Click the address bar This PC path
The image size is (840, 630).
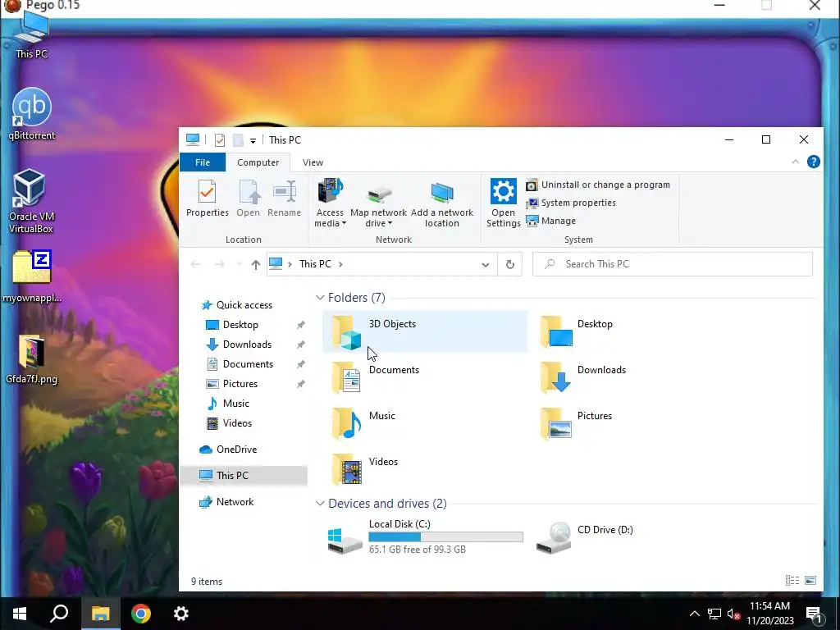pyautogui.click(x=315, y=264)
